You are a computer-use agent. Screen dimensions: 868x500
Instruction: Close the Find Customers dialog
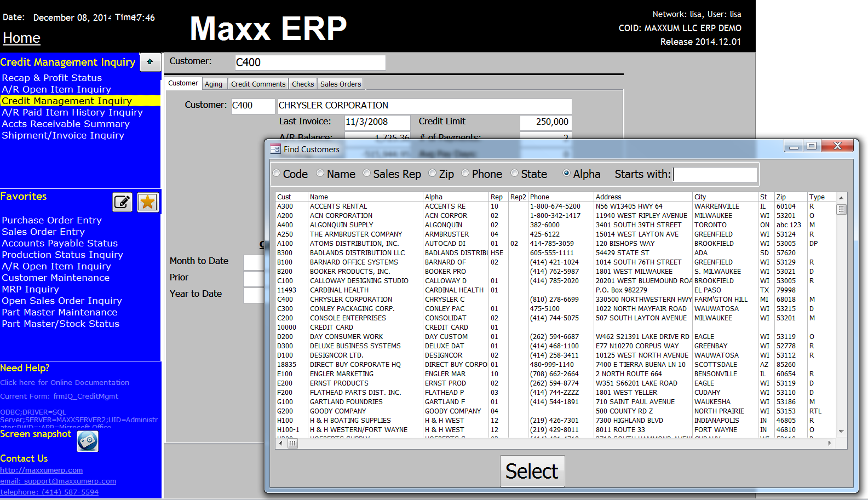837,146
